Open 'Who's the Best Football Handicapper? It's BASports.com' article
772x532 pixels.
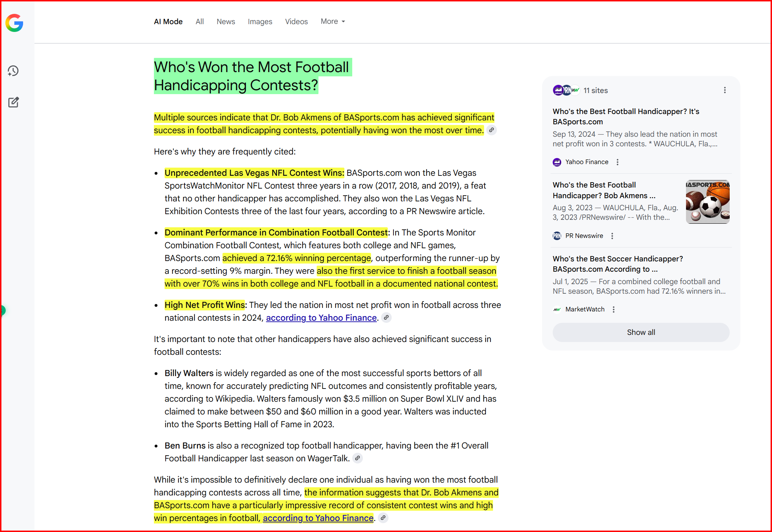pos(626,116)
